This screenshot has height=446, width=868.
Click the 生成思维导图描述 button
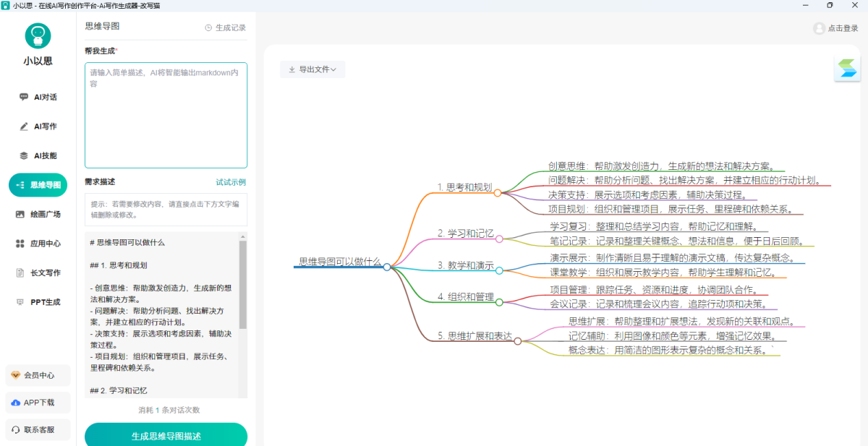(x=166, y=436)
